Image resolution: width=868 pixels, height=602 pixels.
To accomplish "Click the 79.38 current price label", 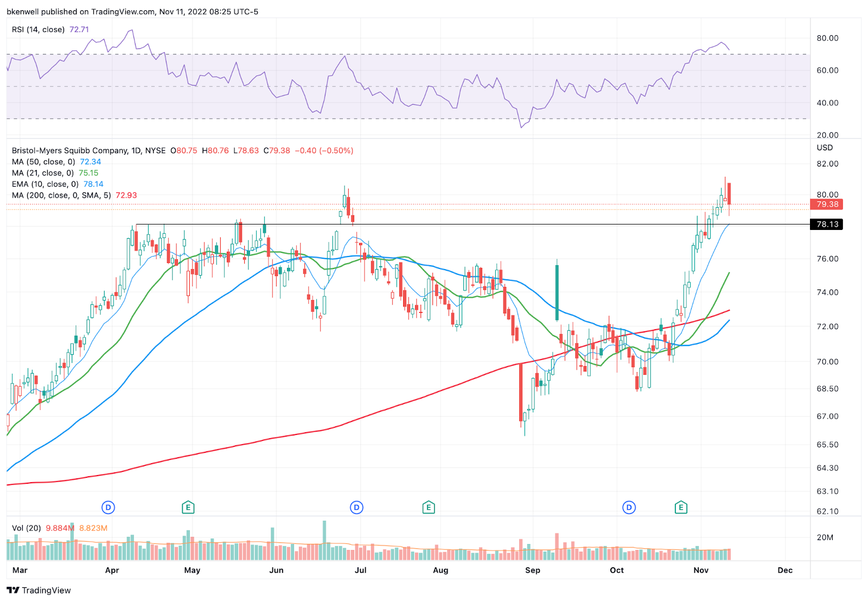I will (x=827, y=204).
